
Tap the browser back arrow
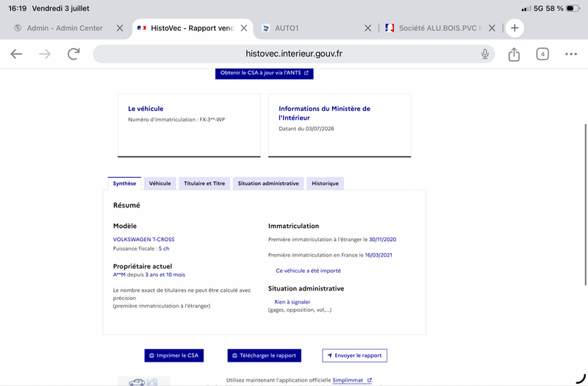point(16,54)
